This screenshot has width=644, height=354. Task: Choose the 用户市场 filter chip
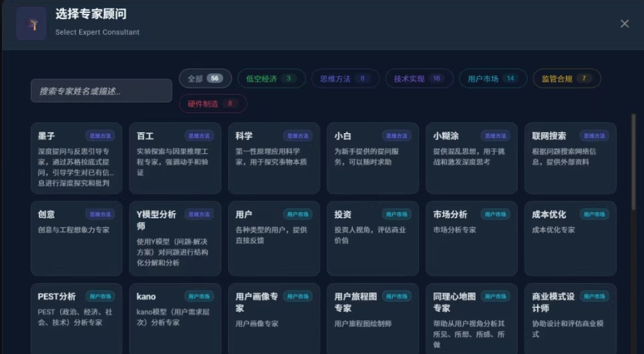(x=492, y=78)
